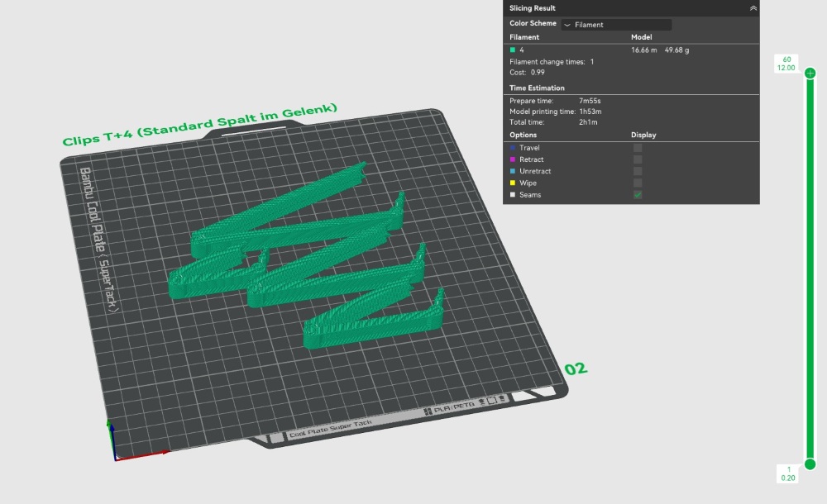Click the cyan Unretract legend icon
The height and width of the screenshot is (504, 827).
coord(513,171)
